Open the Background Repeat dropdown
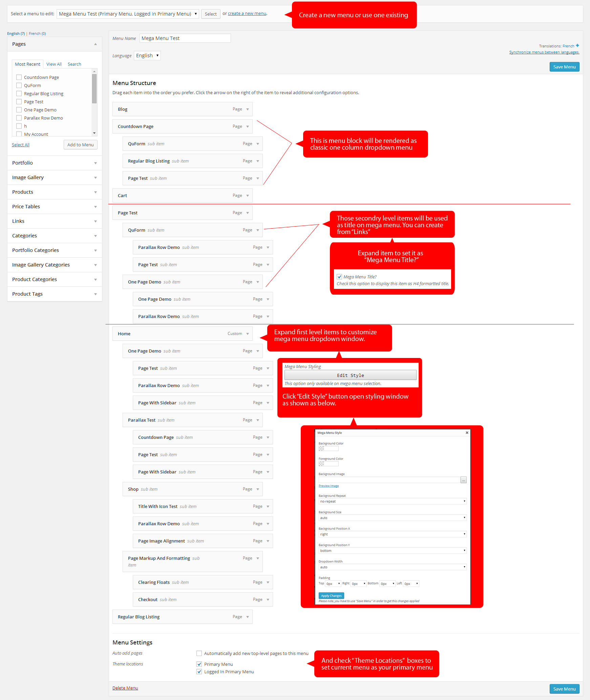 (x=392, y=501)
